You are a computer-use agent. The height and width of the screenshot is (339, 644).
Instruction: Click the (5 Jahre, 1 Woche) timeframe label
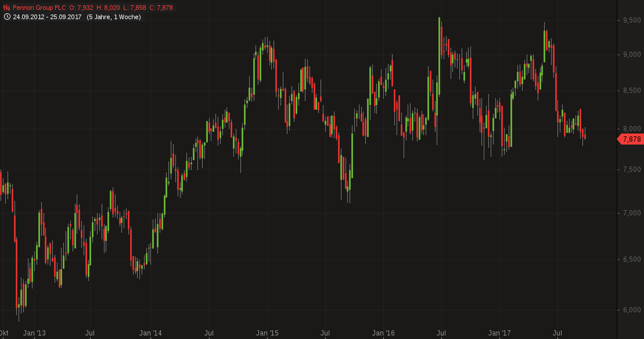(114, 17)
